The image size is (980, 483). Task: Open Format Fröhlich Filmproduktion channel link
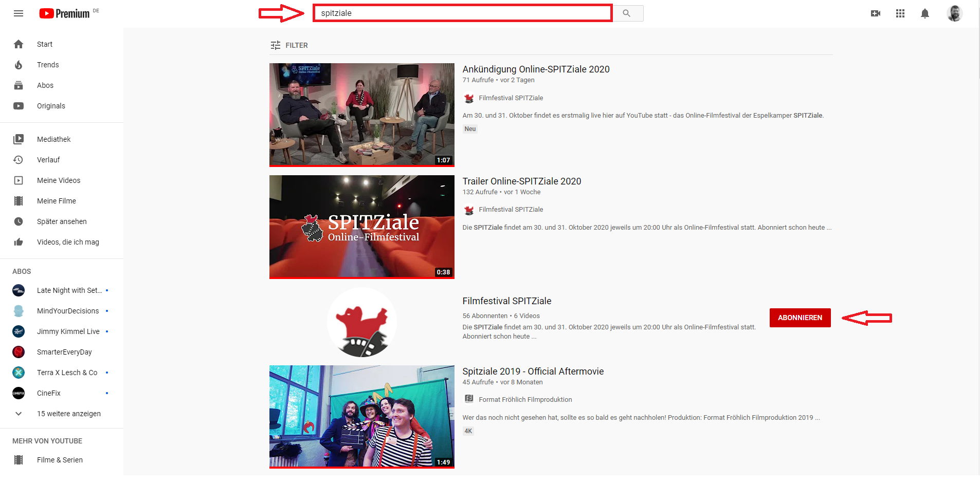(x=525, y=399)
